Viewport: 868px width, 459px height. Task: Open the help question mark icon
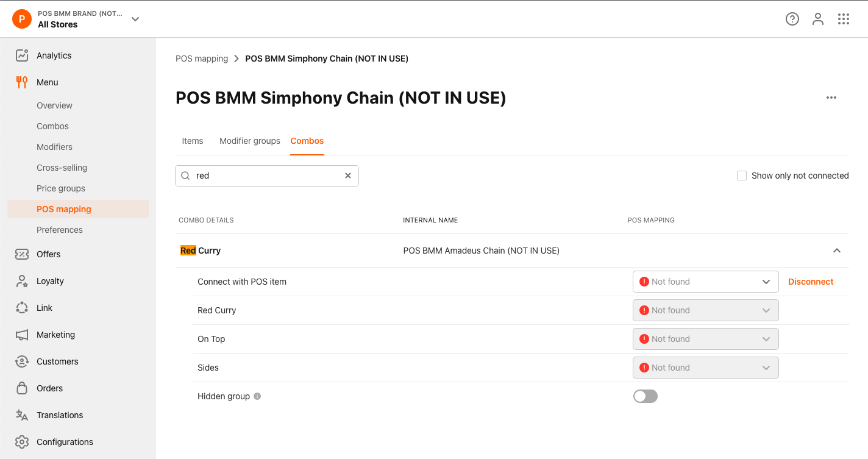coord(792,19)
